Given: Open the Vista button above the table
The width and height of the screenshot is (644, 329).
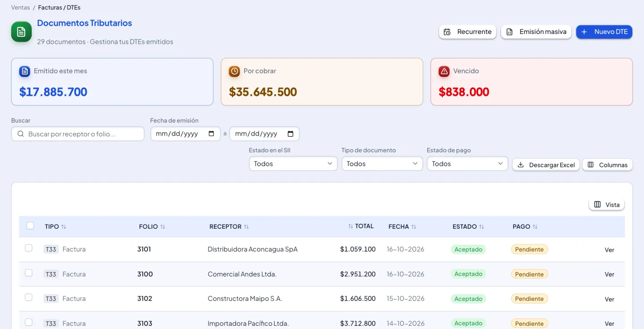Looking at the screenshot, I should pos(607,205).
